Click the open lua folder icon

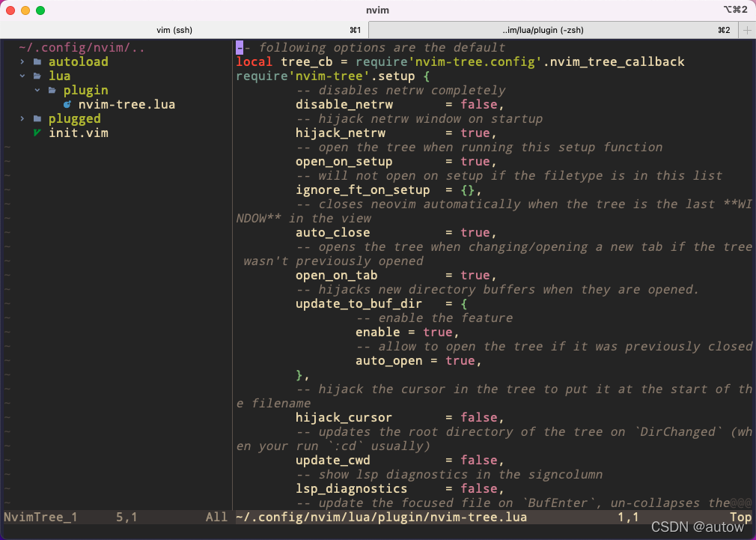(37, 76)
